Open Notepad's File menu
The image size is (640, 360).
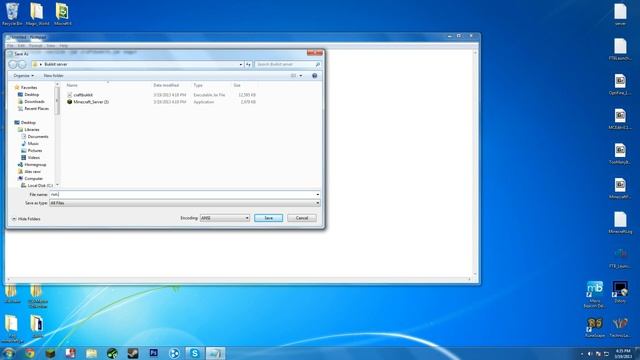click(x=10, y=46)
